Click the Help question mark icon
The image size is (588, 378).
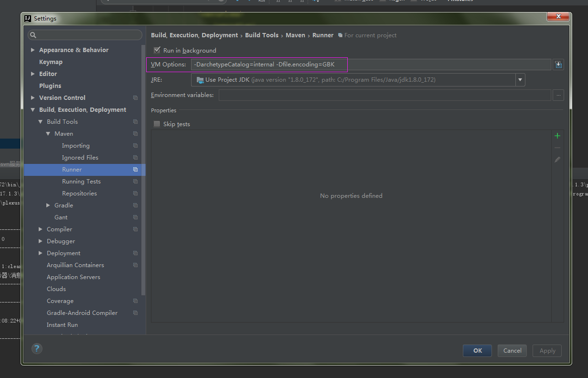point(37,348)
